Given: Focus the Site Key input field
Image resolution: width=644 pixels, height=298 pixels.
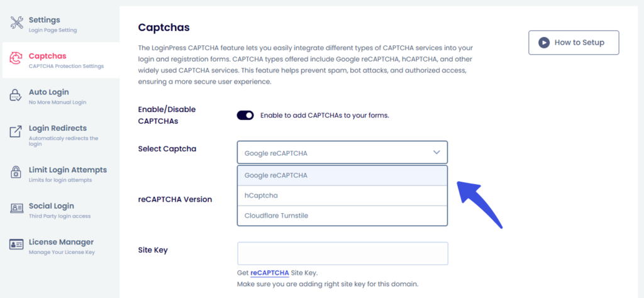Looking at the screenshot, I should tap(342, 253).
